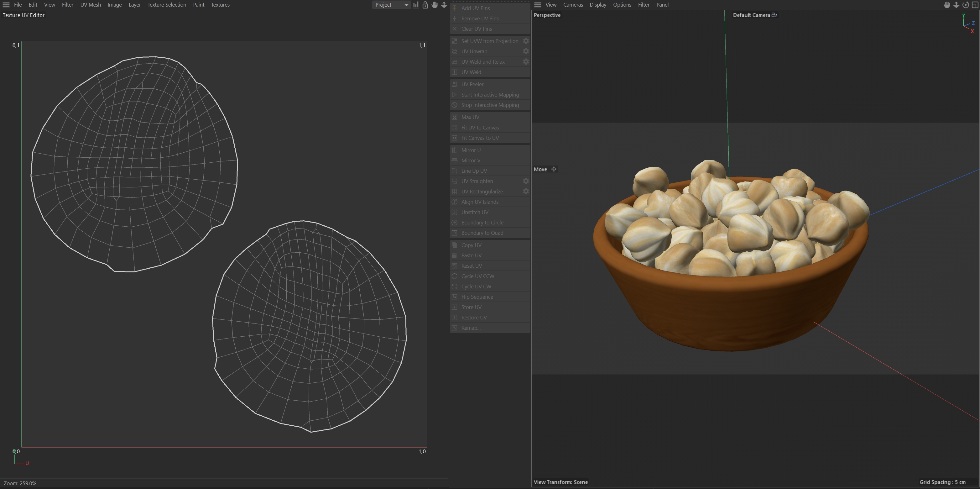Open the UV Mesh menu
Image resolution: width=980 pixels, height=489 pixels.
(91, 5)
